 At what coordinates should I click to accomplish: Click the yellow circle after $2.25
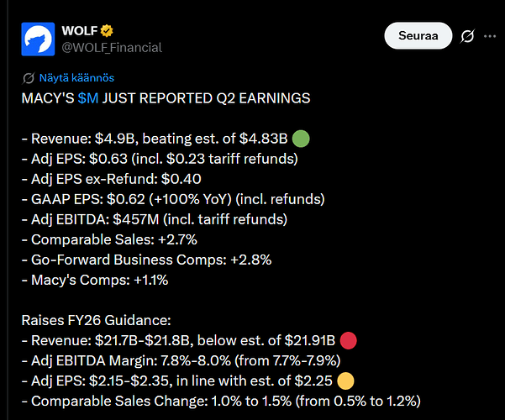(x=345, y=381)
